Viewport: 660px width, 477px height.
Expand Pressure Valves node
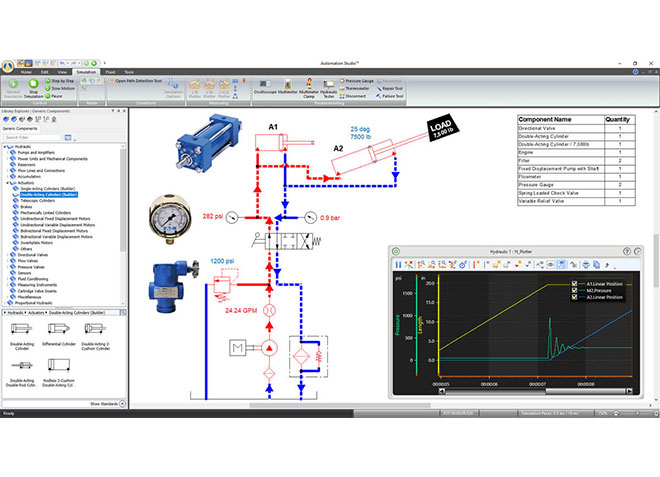pos(8,267)
